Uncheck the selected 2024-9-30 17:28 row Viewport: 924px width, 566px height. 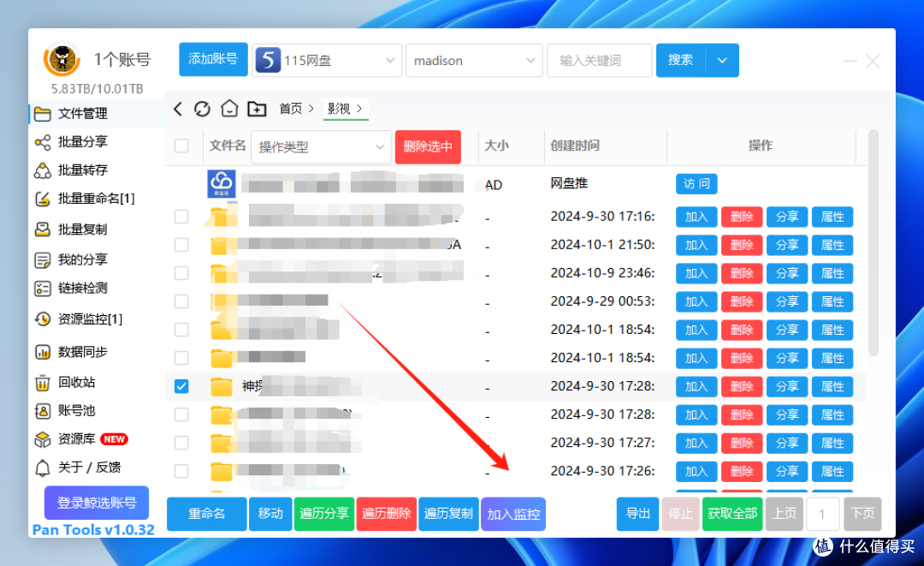coord(181,386)
